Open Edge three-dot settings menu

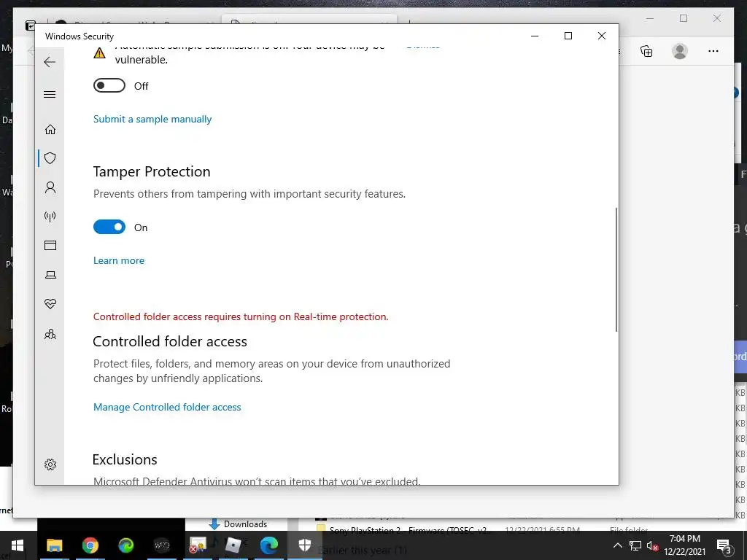click(713, 51)
